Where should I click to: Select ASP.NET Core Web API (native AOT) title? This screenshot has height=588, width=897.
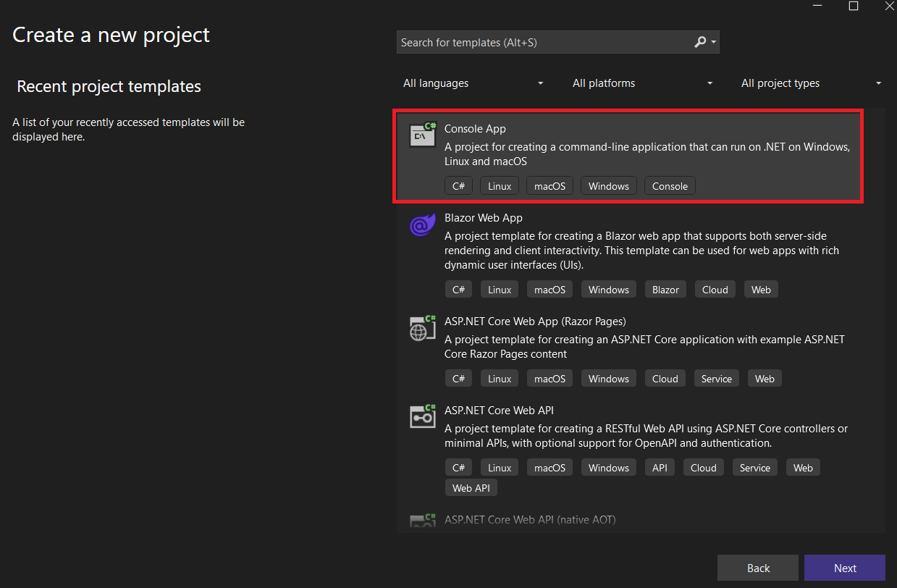click(530, 520)
